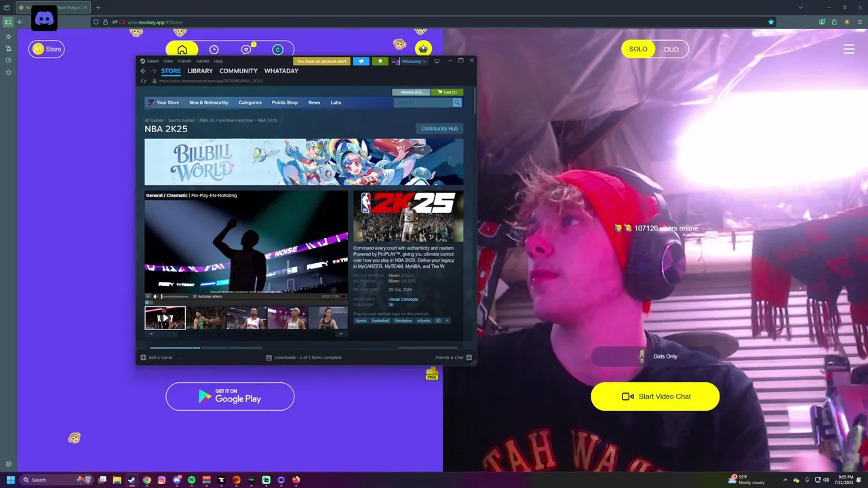Click the FREE gift icon
The height and width of the screenshot is (488, 868).
click(431, 373)
